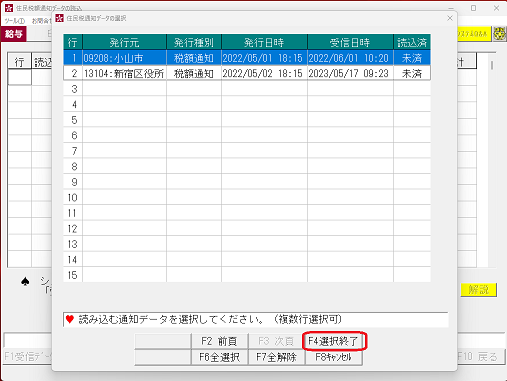Click issue date 2022/05/02 18:15 cell

point(264,73)
